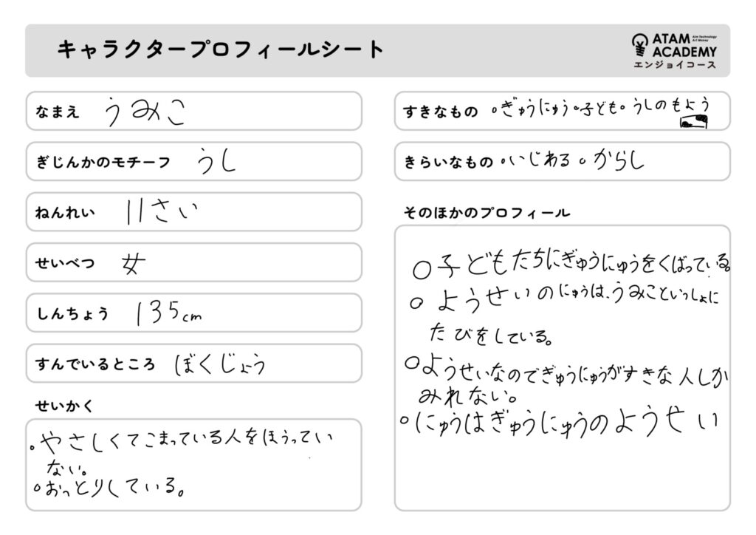Click the すんでいるところ field with ぼくじょう
The height and width of the screenshot is (535, 756).
[x=193, y=364]
